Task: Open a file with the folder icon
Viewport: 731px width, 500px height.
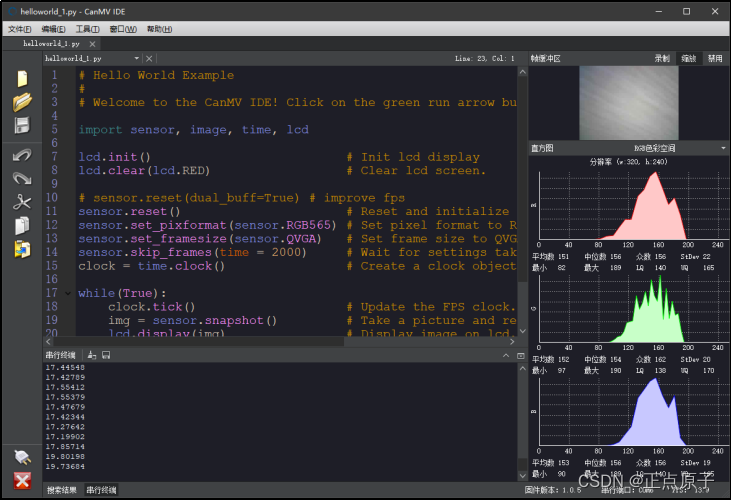Action: [22, 102]
